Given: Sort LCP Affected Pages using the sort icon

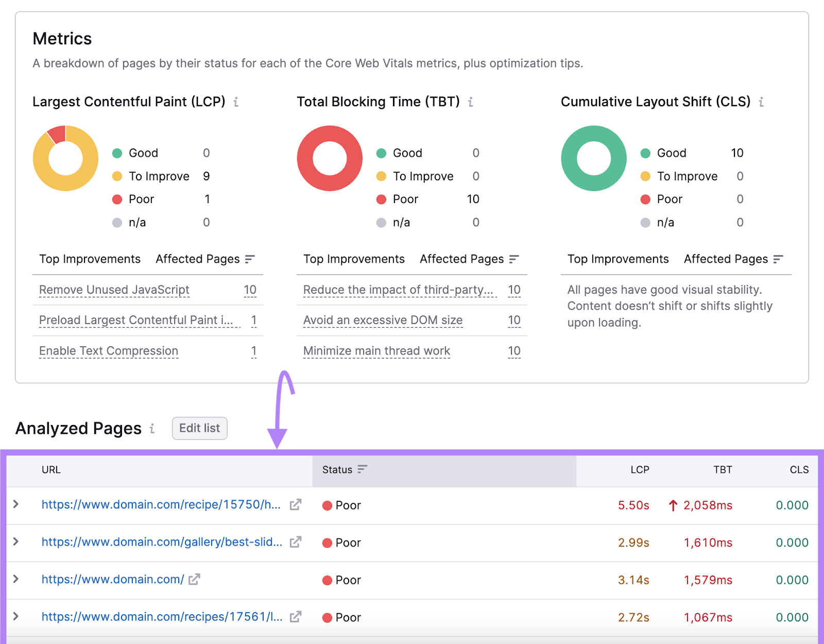Looking at the screenshot, I should pos(249,259).
